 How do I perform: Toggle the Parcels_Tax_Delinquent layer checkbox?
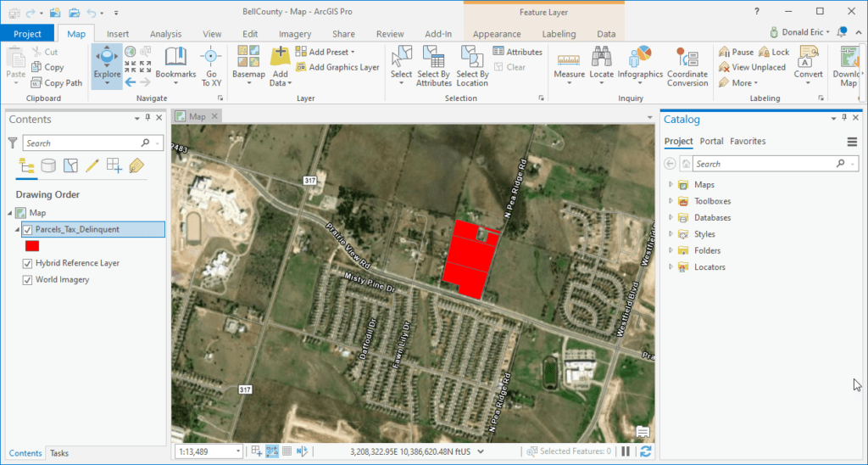point(27,229)
